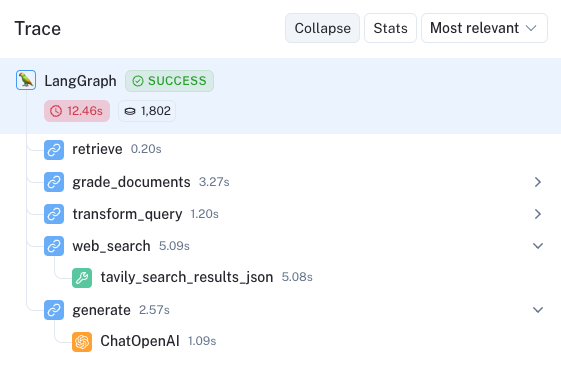Screen dimensions: 561x367
Task: Click the tavily search wrench tool icon
Action: tap(82, 278)
